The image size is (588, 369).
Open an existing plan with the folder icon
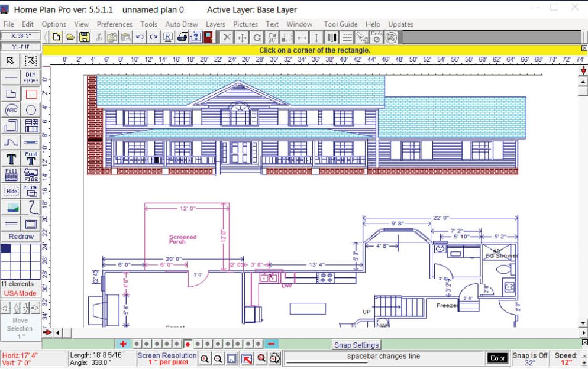pos(70,37)
